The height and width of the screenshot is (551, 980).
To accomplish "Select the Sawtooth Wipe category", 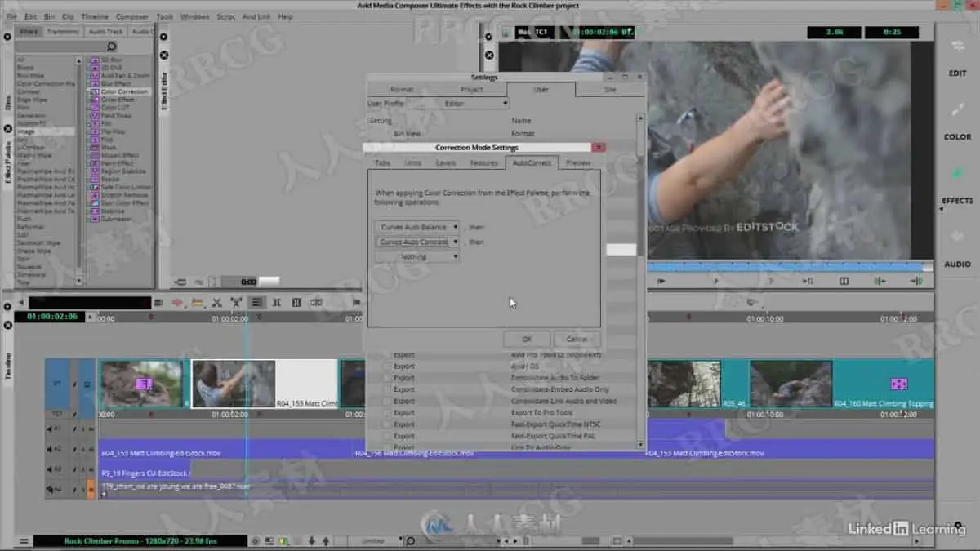I will (x=38, y=243).
